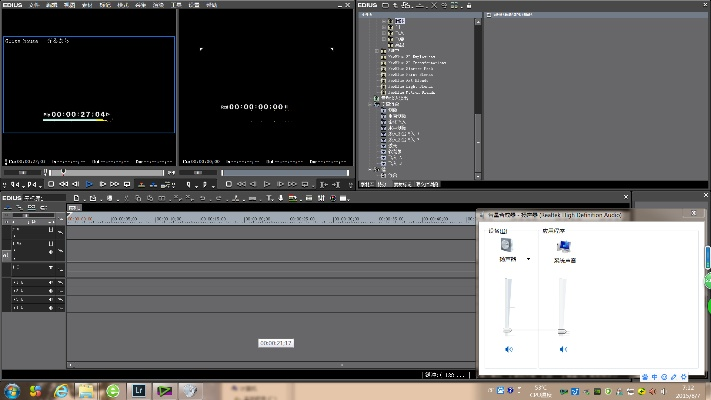This screenshot has width=711, height=400.
Task: Mute audio track 2A
Action: click(51, 291)
